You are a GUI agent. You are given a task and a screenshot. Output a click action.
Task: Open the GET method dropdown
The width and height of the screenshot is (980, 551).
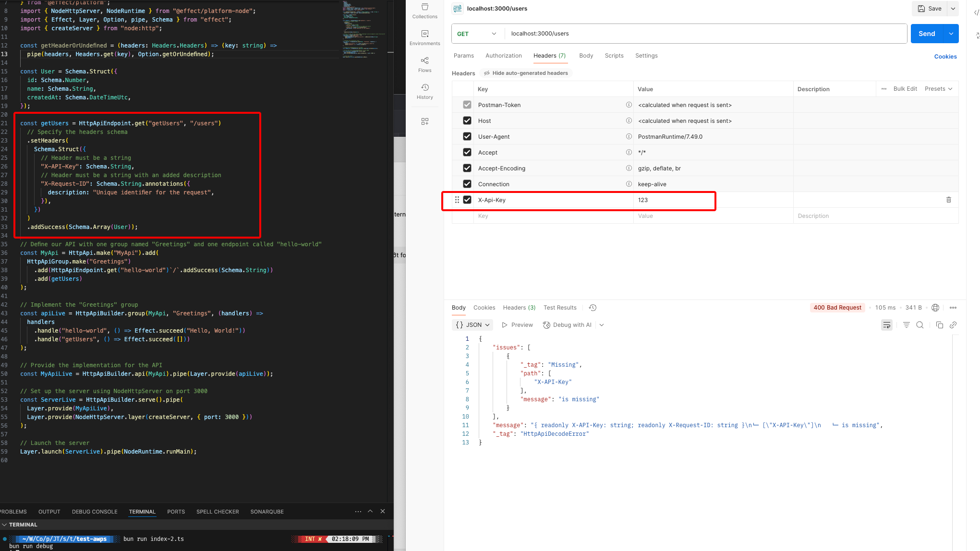[477, 34]
